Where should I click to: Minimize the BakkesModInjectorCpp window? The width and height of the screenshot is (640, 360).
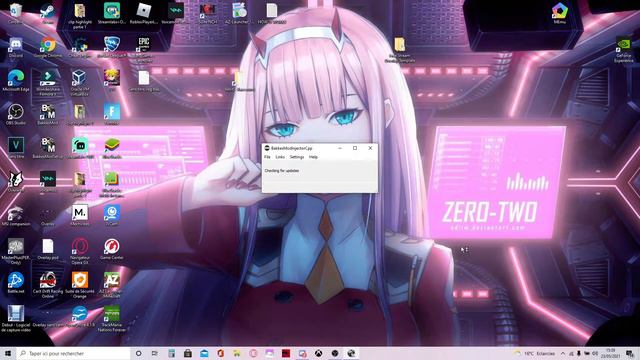click(340, 148)
